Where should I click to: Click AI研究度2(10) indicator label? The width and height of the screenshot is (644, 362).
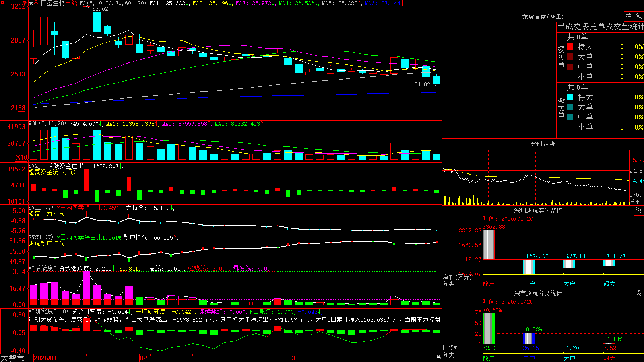coord(49,311)
